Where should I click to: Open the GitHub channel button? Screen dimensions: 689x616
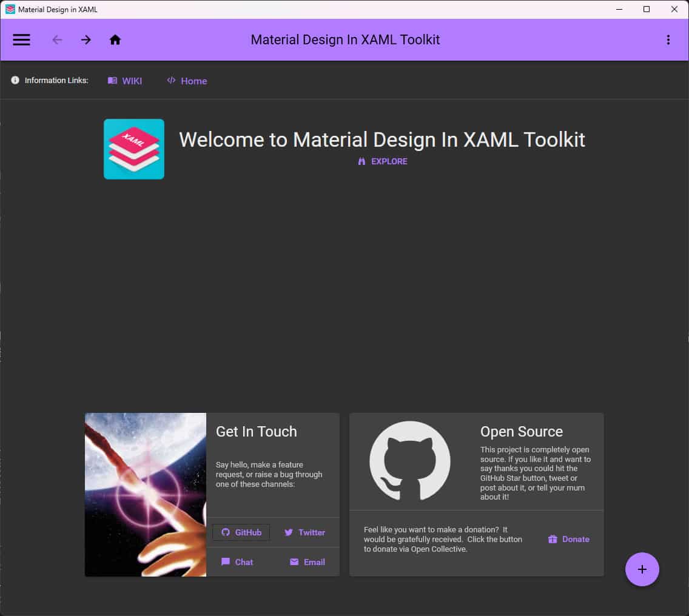[x=241, y=532]
